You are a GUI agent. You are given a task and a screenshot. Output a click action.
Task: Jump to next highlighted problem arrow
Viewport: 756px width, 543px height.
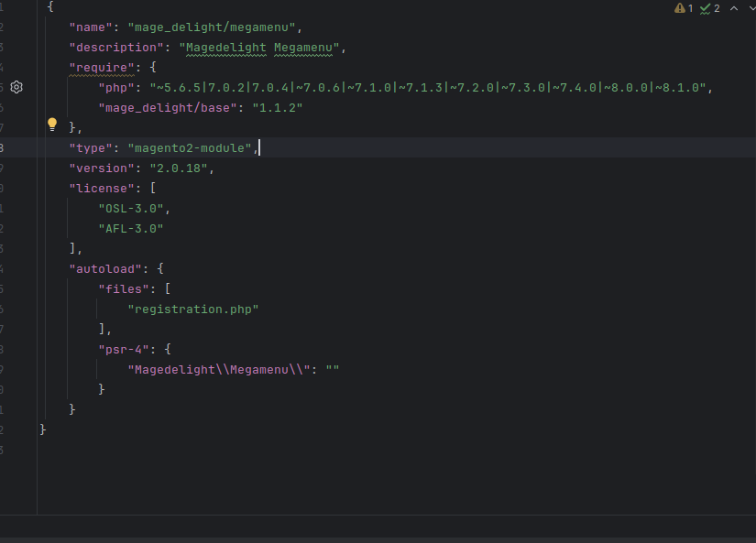click(x=751, y=8)
